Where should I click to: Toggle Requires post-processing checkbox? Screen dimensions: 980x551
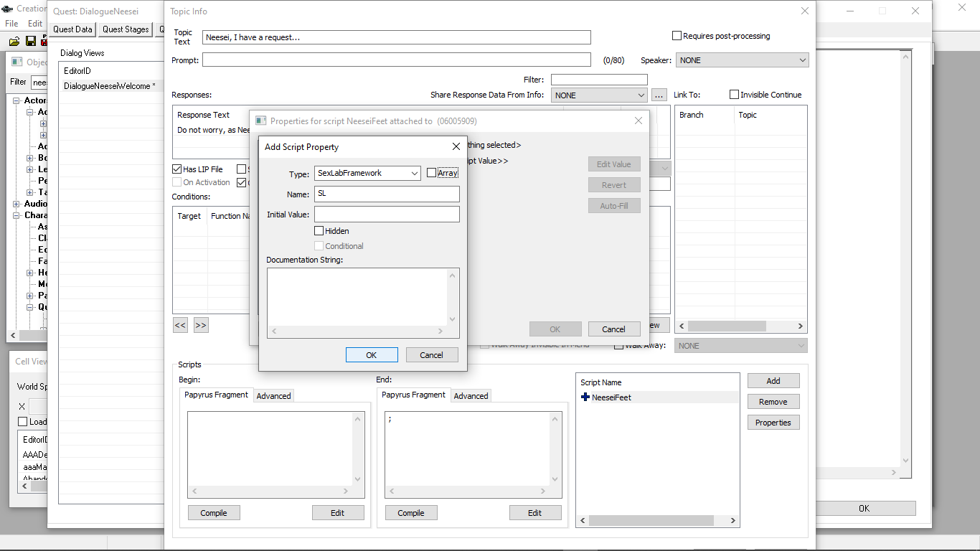click(x=677, y=36)
